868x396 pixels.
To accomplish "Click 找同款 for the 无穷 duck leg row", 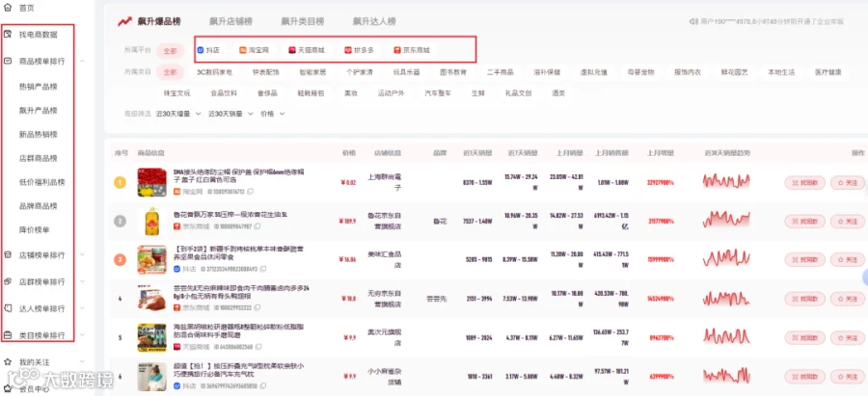I will point(805,299).
